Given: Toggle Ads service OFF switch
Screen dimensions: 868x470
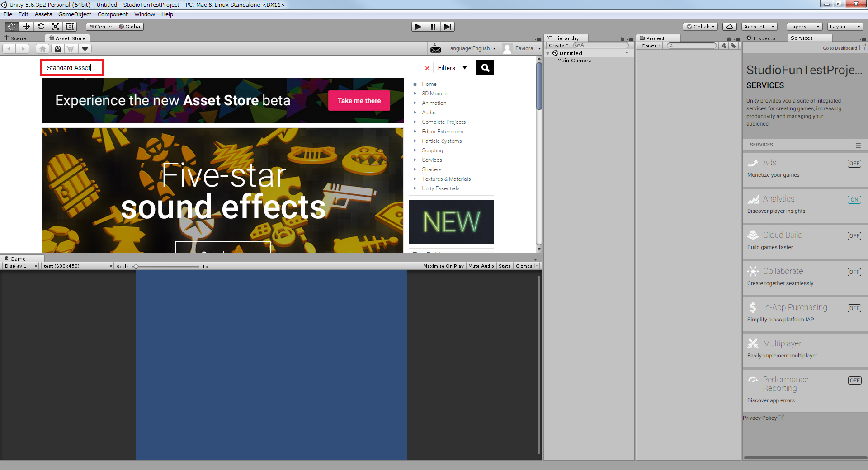Looking at the screenshot, I should 854,164.
